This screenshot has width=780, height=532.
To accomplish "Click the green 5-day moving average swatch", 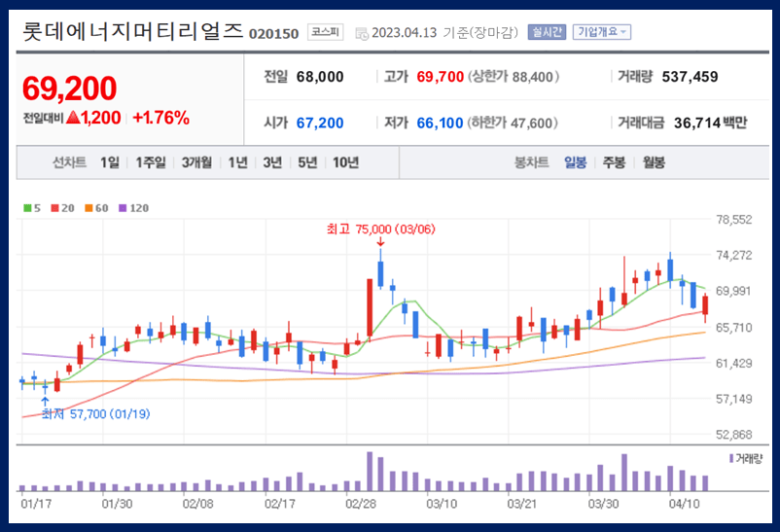I will 27,208.
